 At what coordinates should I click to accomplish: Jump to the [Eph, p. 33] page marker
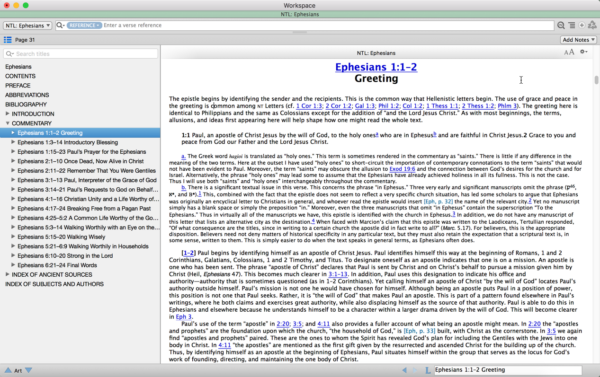419,331
